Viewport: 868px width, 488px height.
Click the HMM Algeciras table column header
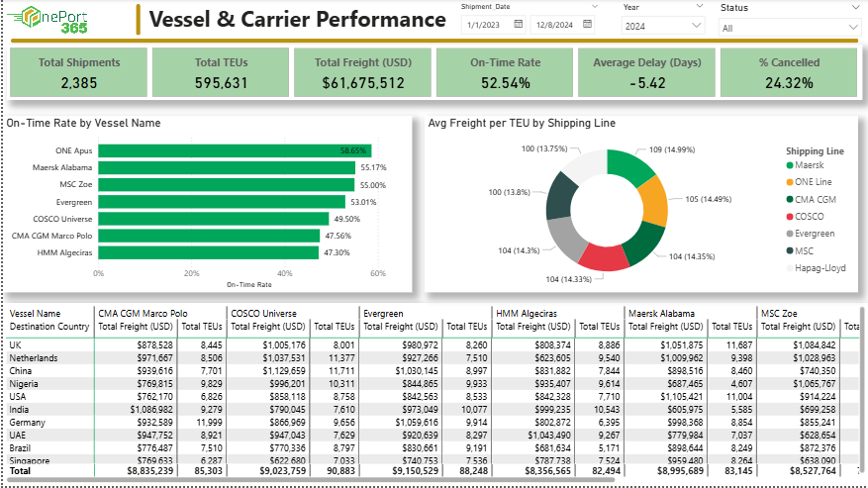(x=527, y=314)
